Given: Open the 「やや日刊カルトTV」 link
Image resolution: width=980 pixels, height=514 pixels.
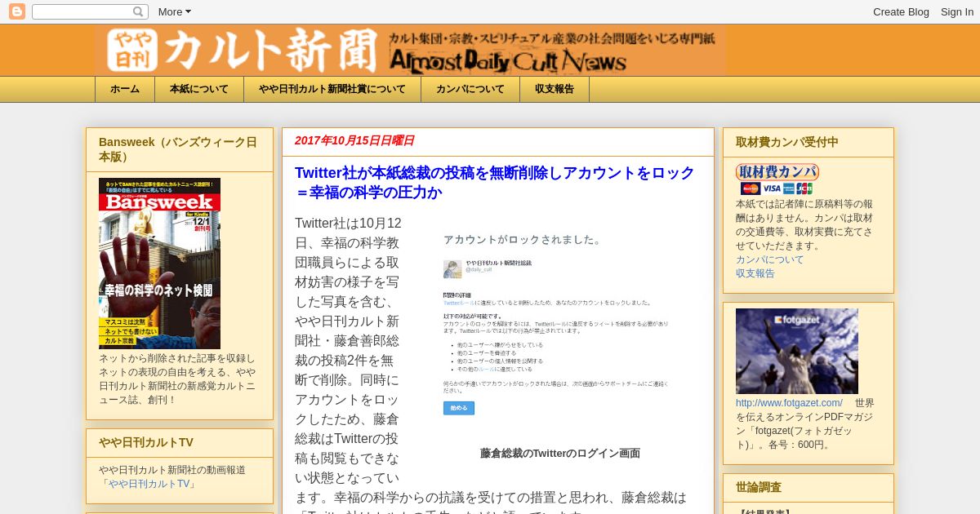Looking at the screenshot, I should click(x=148, y=484).
